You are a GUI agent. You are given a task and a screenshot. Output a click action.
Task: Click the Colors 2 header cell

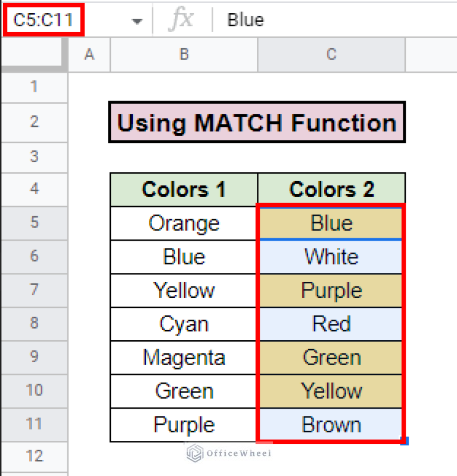(x=331, y=189)
